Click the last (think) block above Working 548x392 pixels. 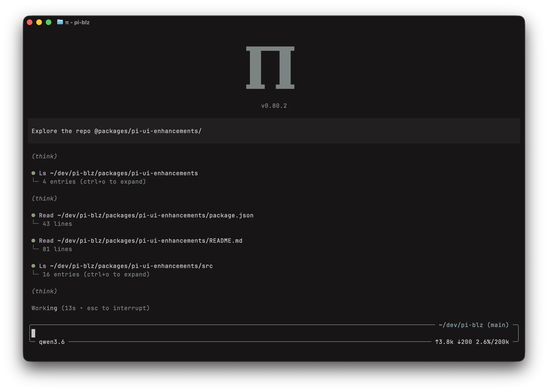(x=44, y=291)
